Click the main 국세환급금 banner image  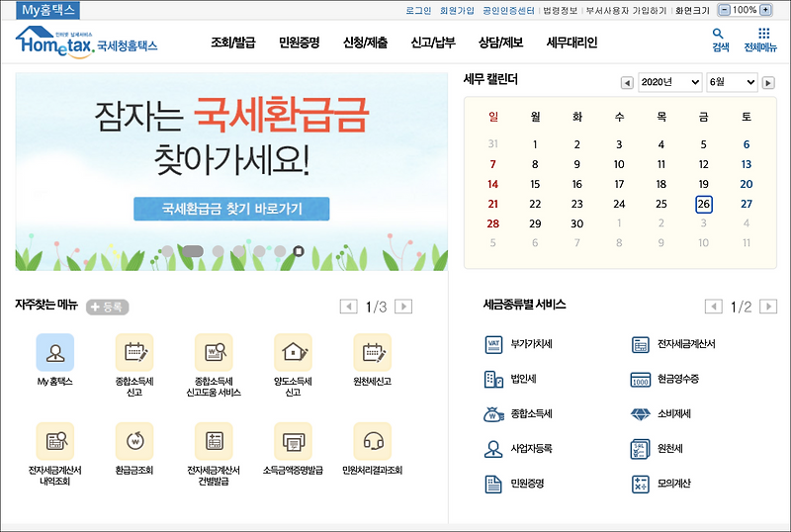pyautogui.click(x=231, y=172)
